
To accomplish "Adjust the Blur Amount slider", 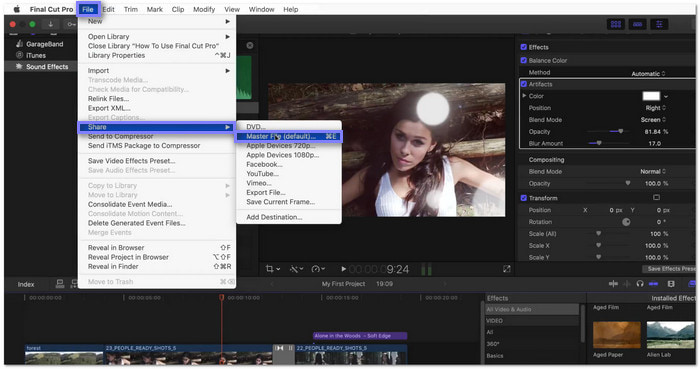I will [x=599, y=143].
